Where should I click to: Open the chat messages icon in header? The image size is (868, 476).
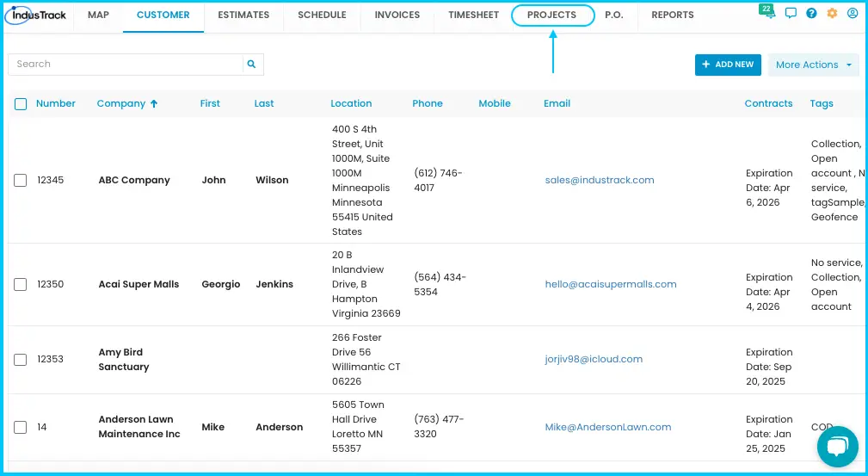(791, 13)
